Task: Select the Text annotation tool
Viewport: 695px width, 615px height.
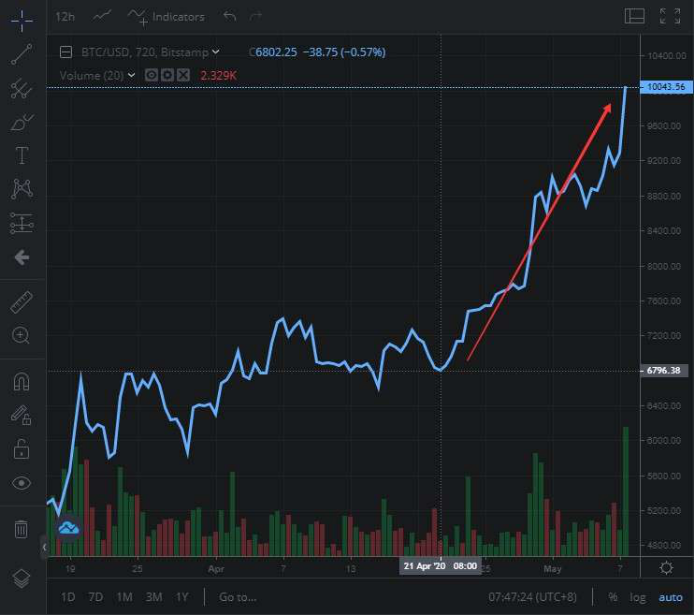Action: pyautogui.click(x=21, y=156)
